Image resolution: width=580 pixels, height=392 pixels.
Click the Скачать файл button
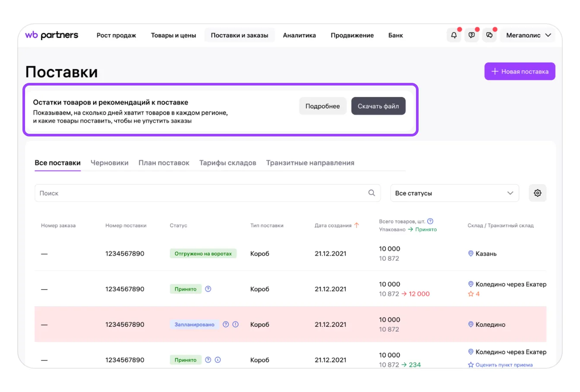(x=378, y=106)
